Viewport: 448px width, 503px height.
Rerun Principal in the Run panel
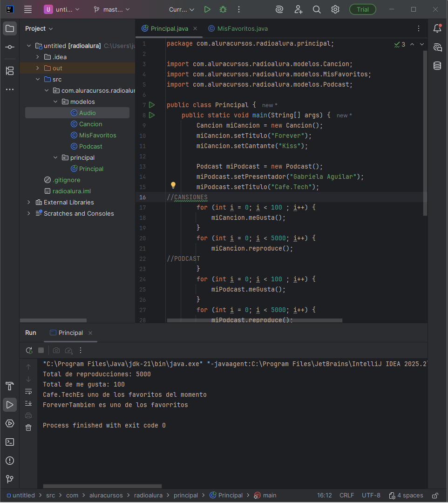click(x=29, y=350)
